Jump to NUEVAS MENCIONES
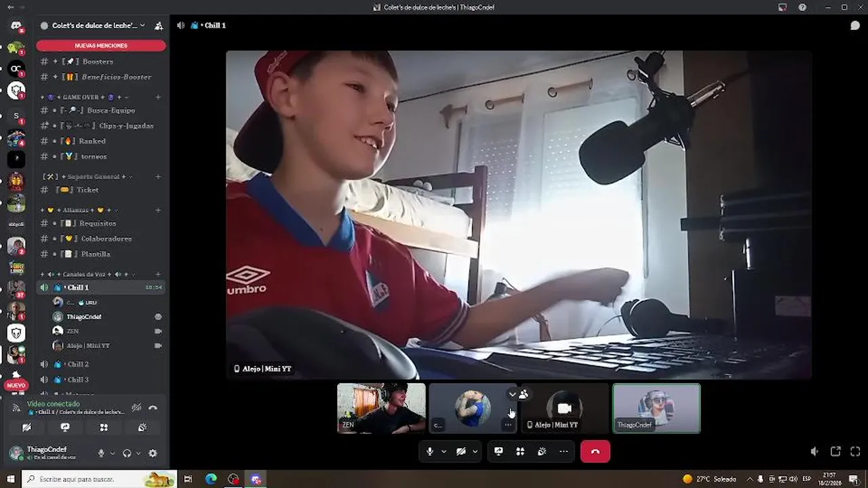Image resolution: width=868 pixels, height=488 pixels. tap(101, 45)
